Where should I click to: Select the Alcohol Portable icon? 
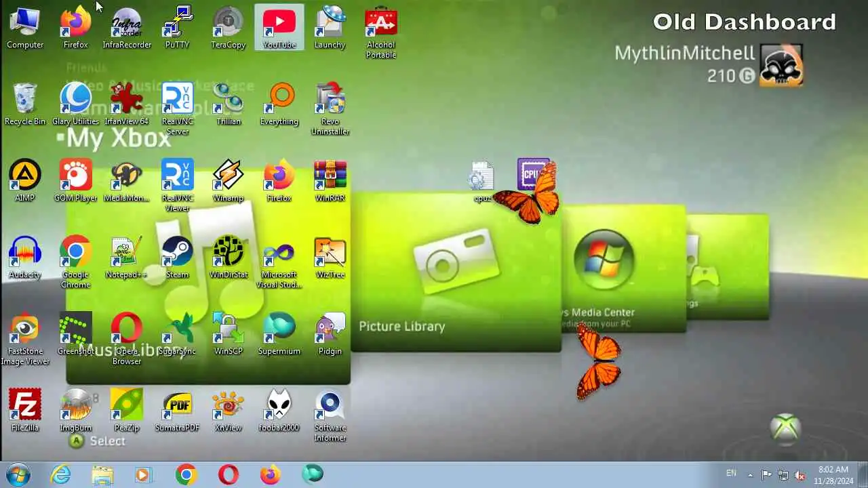(381, 33)
